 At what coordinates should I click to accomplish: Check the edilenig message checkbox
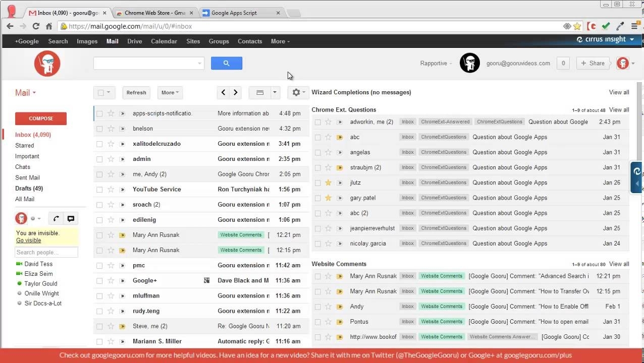[99, 220]
